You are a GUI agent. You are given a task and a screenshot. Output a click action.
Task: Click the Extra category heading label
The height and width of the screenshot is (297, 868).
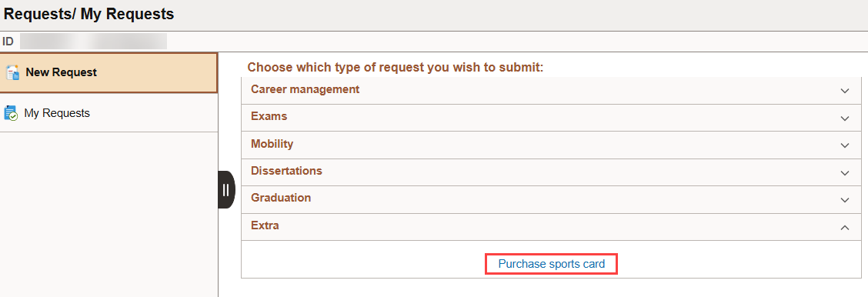[265, 225]
